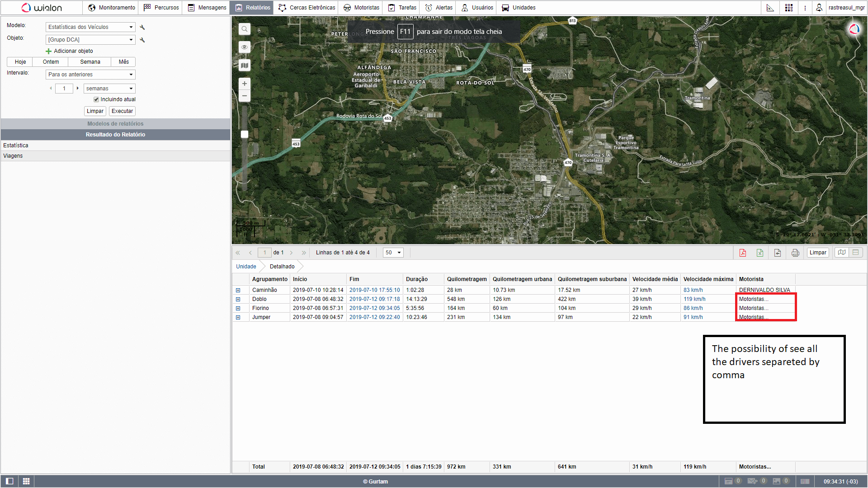This screenshot has width=868, height=488.
Task: Open the Modelo template dropdown
Action: point(90,27)
